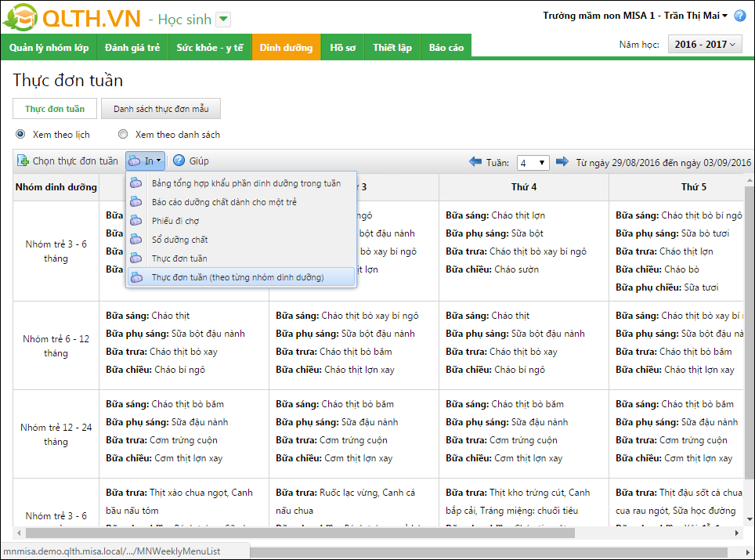This screenshot has width=755, height=560.
Task: Click the help question mark icon at top right
Action: (740, 16)
